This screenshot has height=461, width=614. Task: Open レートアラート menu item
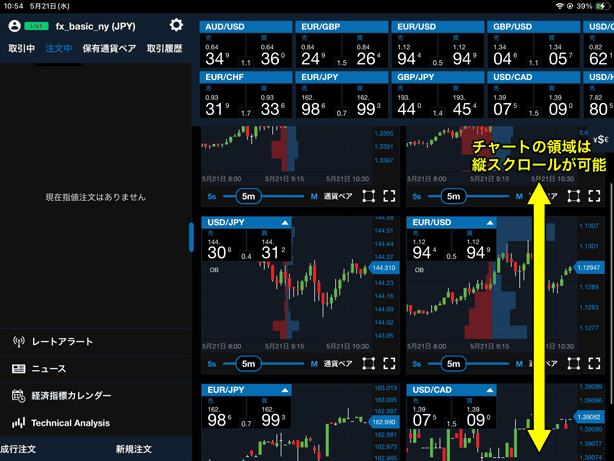coord(96,342)
